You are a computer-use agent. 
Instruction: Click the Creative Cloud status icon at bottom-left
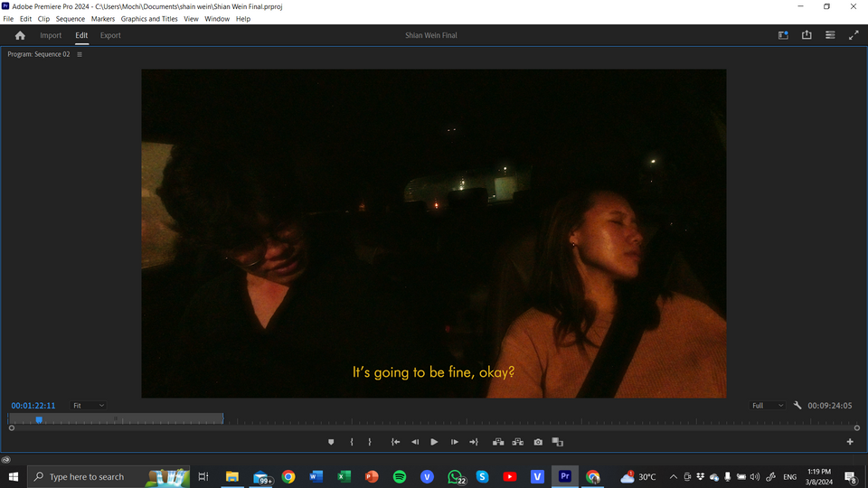pyautogui.click(x=5, y=459)
